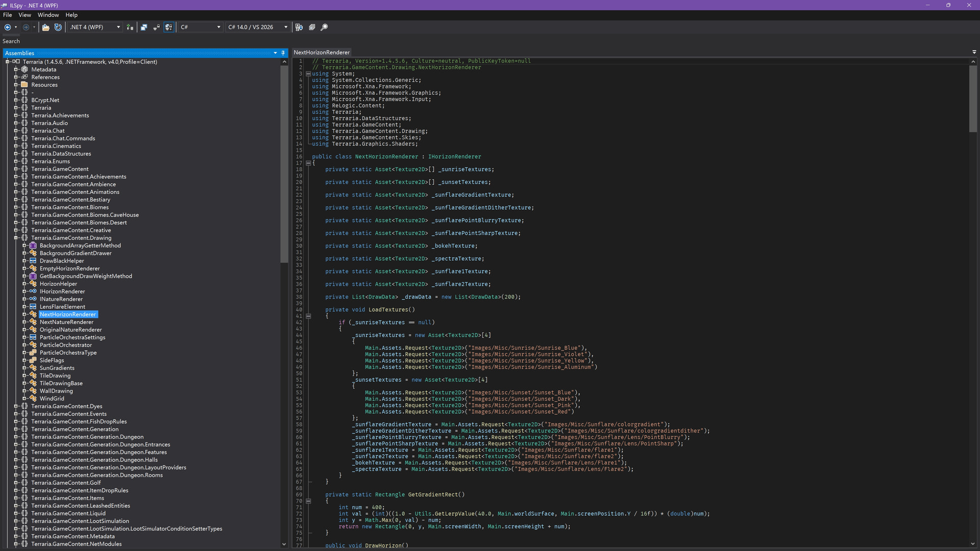This screenshot has height=551, width=980.
Task: Select SunGradients class in the tree
Action: coord(57,368)
